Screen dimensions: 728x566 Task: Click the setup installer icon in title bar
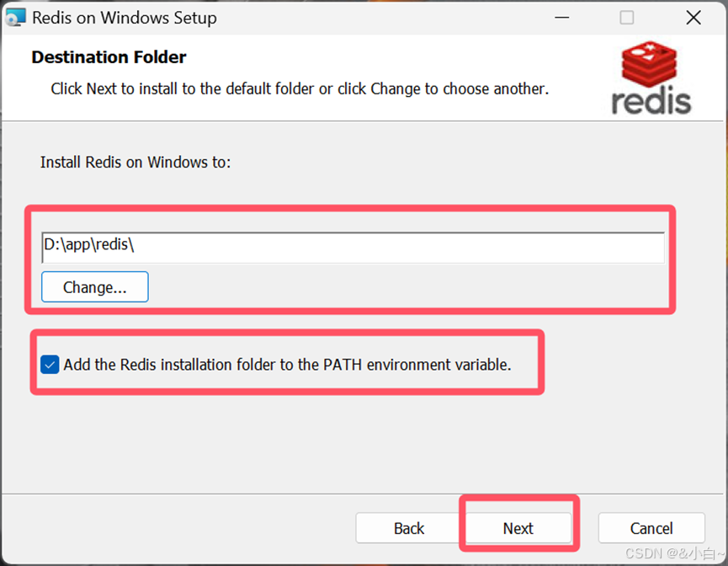tap(15, 18)
